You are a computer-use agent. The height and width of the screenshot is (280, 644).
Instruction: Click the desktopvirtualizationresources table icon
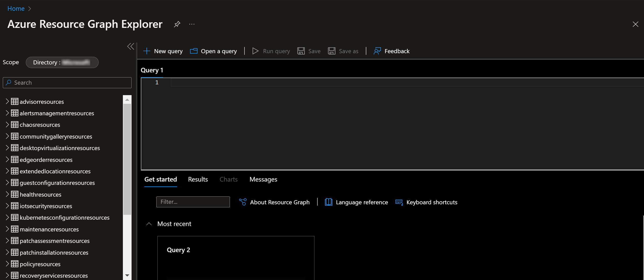[15, 148]
